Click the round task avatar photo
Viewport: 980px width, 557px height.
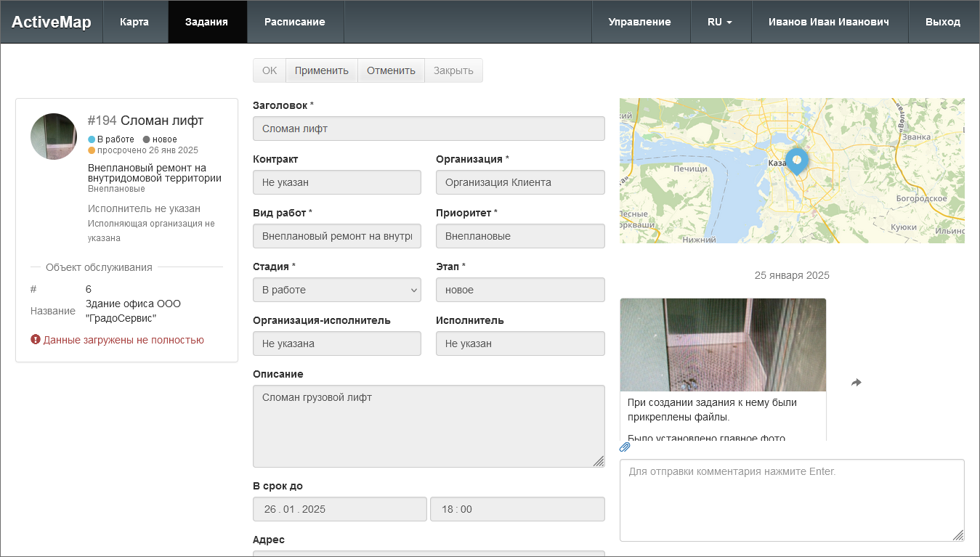(54, 137)
